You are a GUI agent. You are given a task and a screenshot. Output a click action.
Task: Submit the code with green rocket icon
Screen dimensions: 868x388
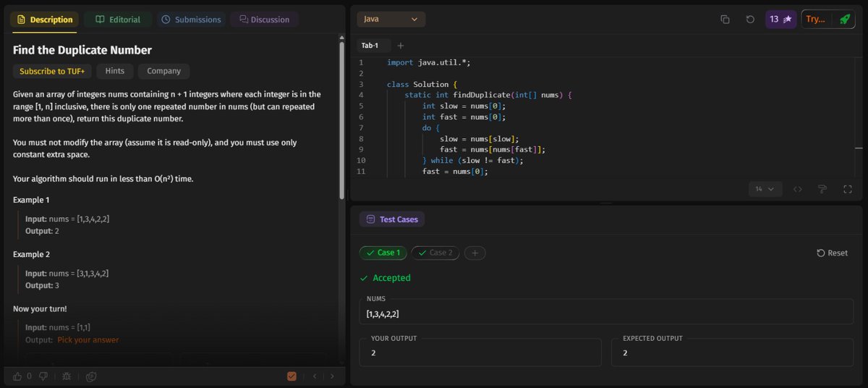point(844,20)
